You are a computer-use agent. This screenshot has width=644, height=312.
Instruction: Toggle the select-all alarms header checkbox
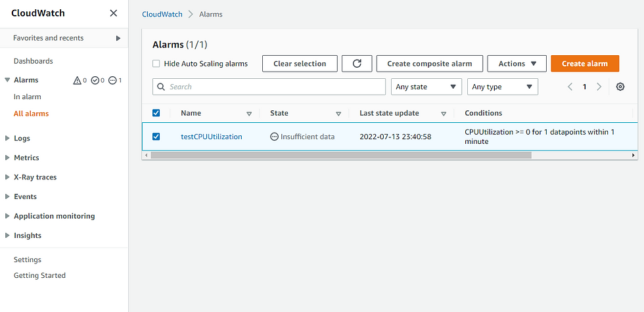point(156,113)
